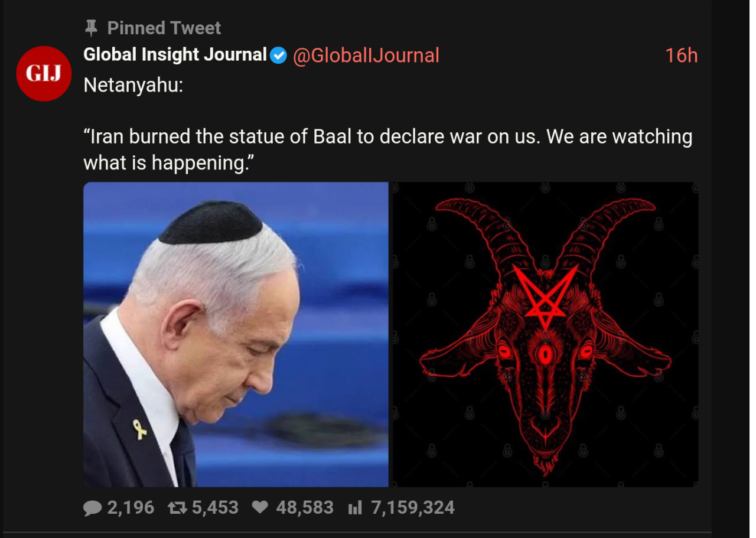Screen dimensions: 756x538
Task: Click the Pinned Tweet label
Action: point(164,28)
